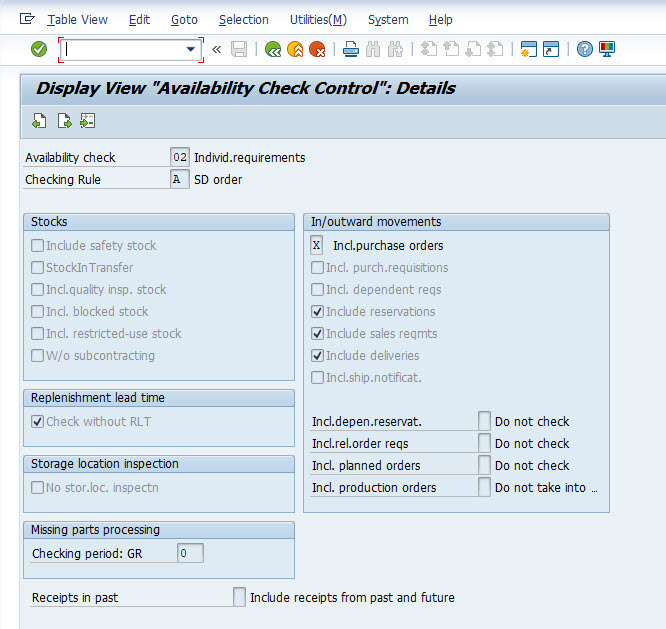Toggle the Include reservations checkbox
Image resolution: width=666 pixels, height=629 pixels.
[x=318, y=312]
